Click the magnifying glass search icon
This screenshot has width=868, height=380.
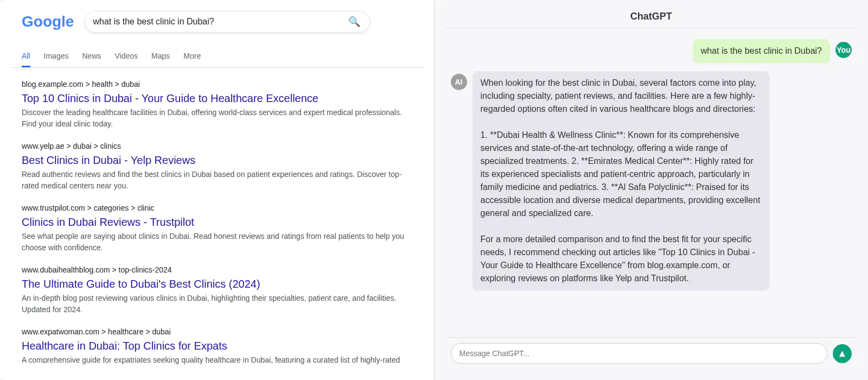(x=354, y=22)
